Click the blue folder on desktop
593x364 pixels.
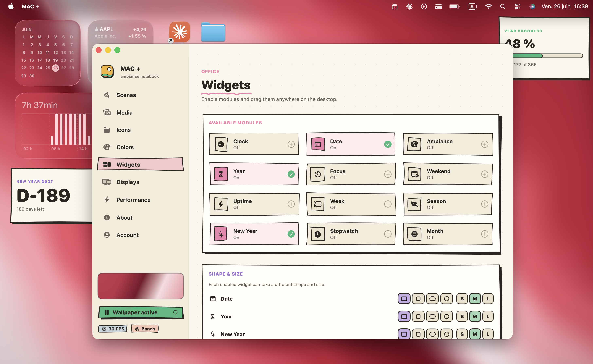213,32
